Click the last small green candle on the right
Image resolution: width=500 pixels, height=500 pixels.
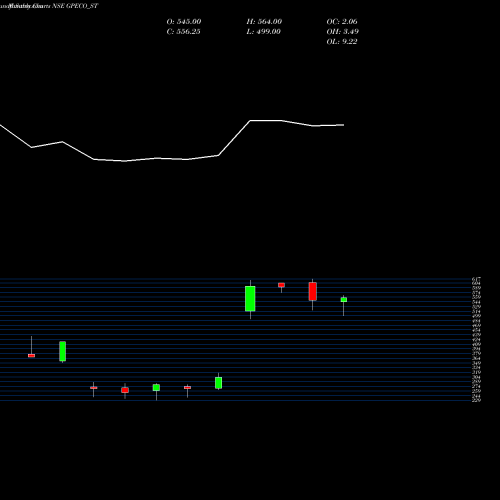point(344,300)
